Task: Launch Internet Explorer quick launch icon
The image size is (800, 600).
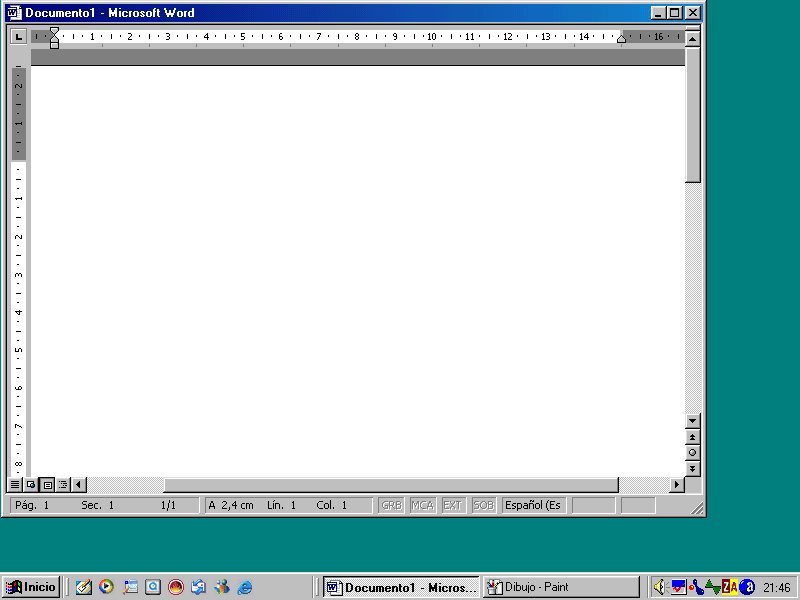Action: (x=245, y=587)
